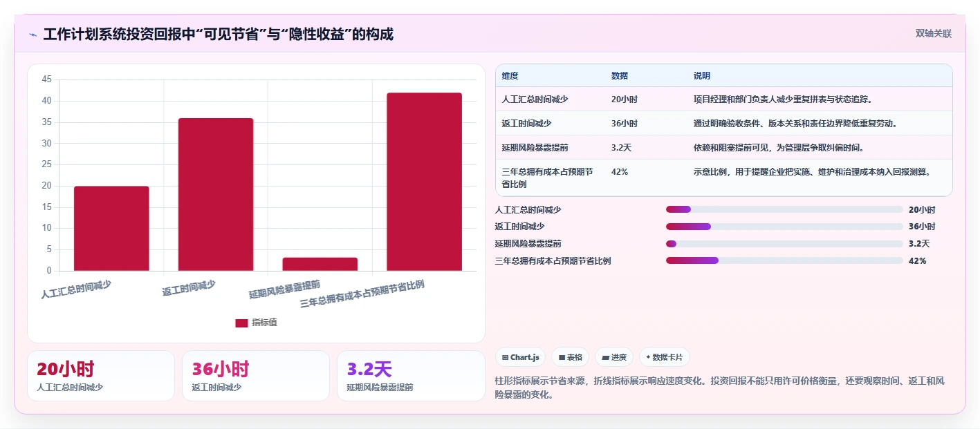Click the 3.2天 value in the table

[622, 148]
